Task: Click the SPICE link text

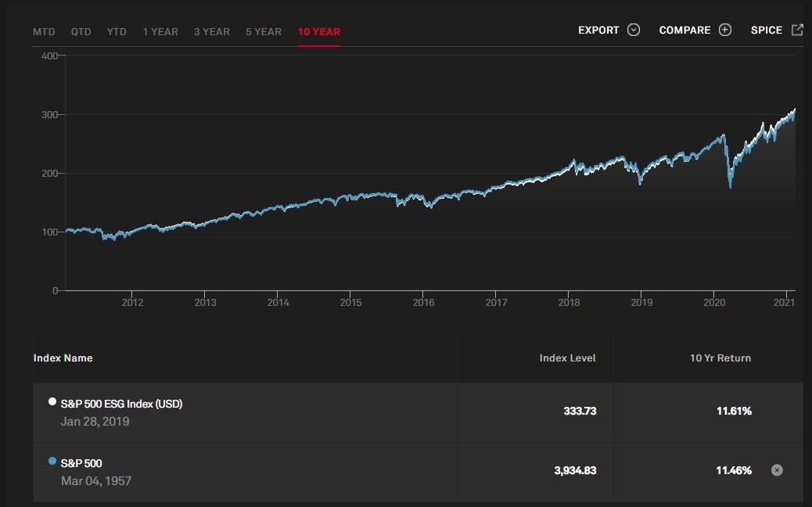Action: [x=767, y=30]
